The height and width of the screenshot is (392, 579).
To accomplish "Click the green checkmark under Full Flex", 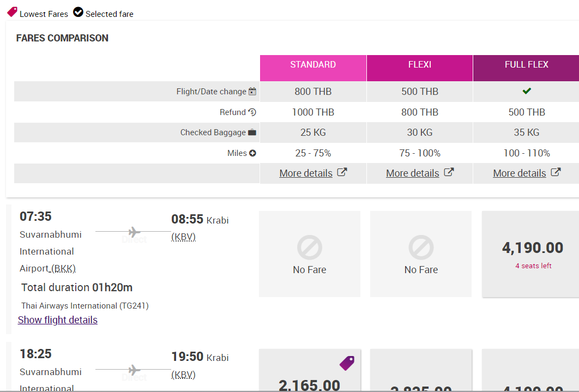I will (x=527, y=91).
